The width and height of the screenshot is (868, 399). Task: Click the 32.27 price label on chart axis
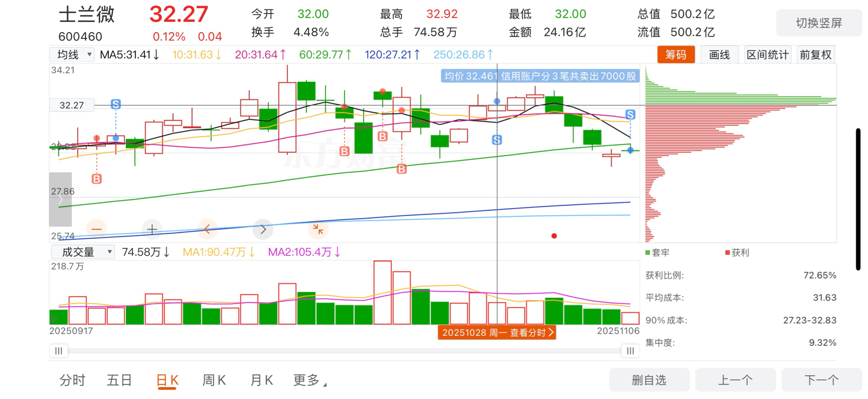coord(72,105)
